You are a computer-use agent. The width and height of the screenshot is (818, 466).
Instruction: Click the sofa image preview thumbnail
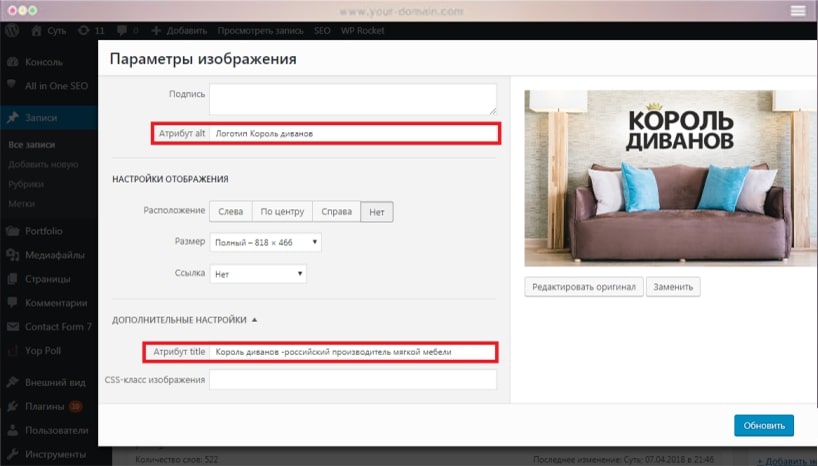click(x=670, y=178)
